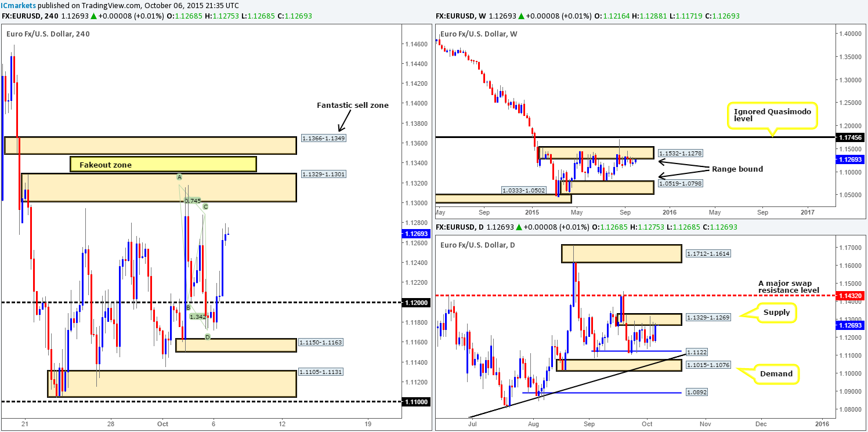The width and height of the screenshot is (868, 432).
Task: Select the Demand callout on the daily chart
Action: coord(777,374)
